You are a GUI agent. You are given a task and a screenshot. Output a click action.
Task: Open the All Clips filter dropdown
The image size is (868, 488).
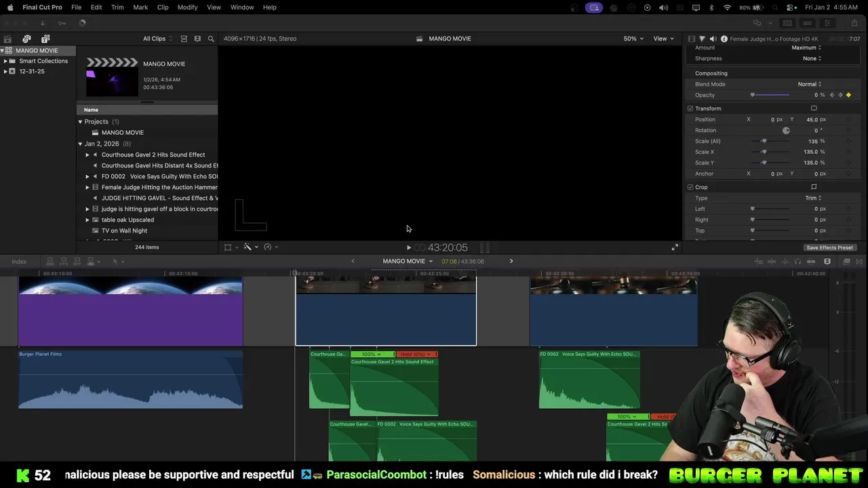158,39
